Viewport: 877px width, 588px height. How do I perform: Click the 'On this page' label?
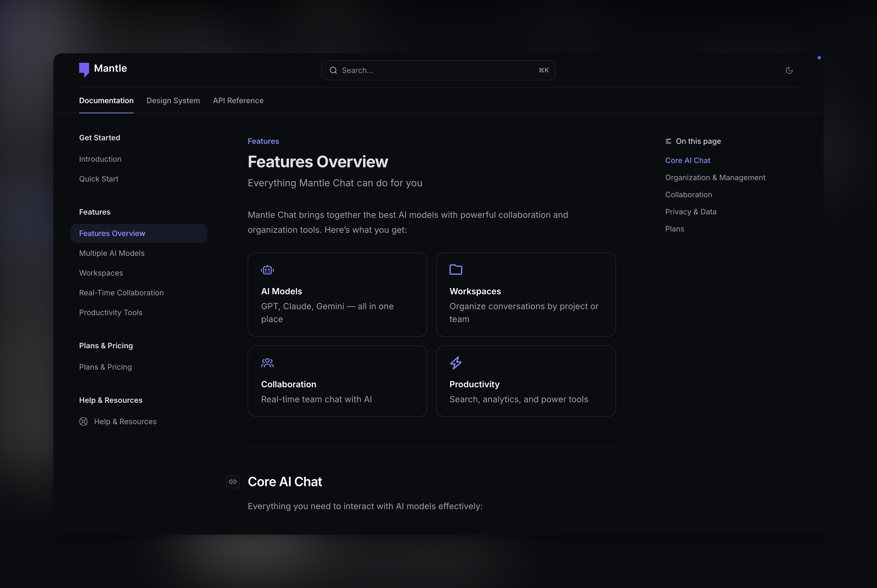[x=698, y=141]
